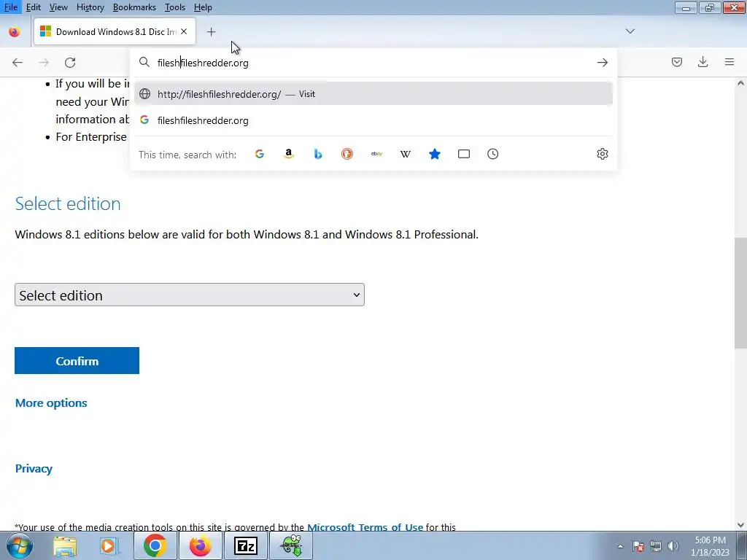Viewport: 747px width, 560px height.
Task: Go back one page with the back arrow
Action: (x=18, y=63)
